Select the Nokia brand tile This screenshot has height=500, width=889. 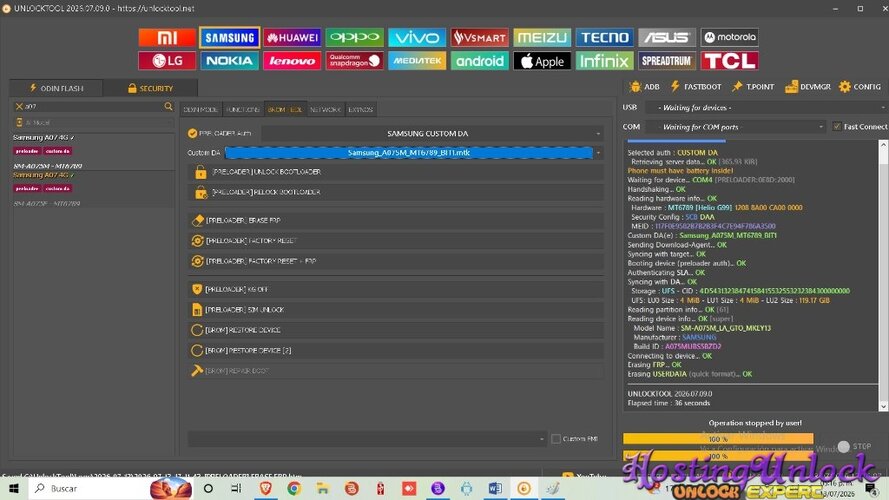[x=230, y=61]
